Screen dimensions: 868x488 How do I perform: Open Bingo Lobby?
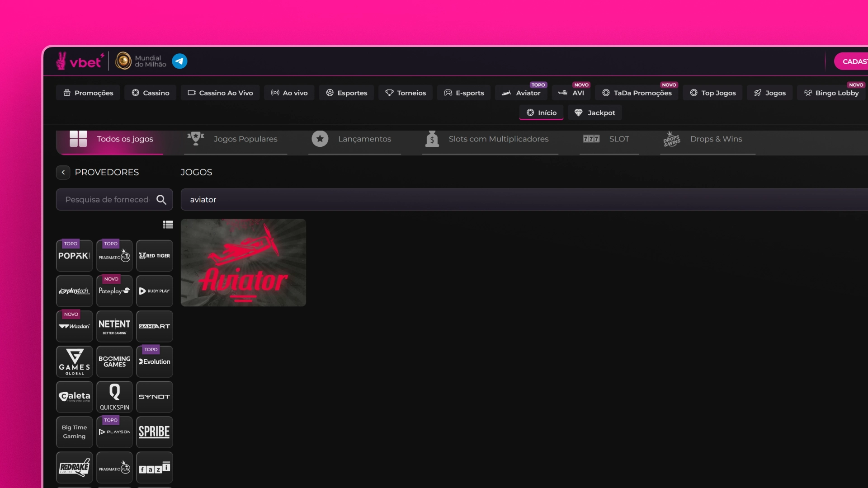[x=831, y=93]
